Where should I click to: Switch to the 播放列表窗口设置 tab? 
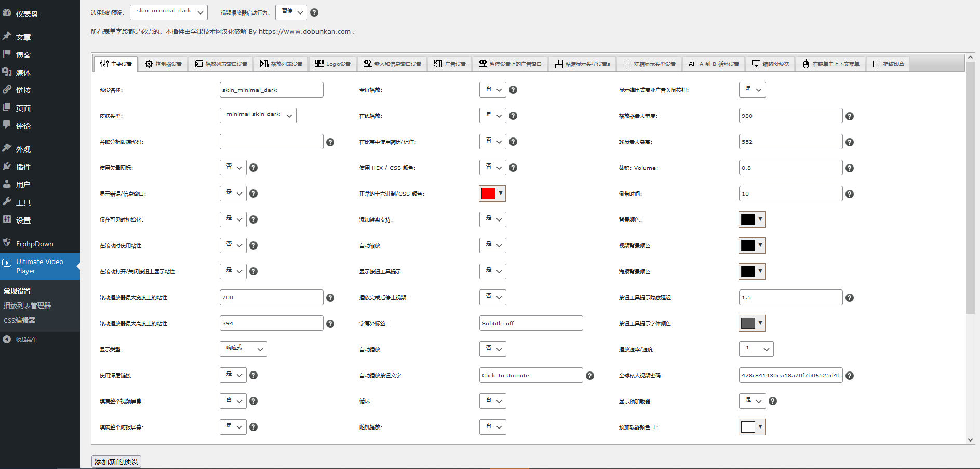[221, 64]
